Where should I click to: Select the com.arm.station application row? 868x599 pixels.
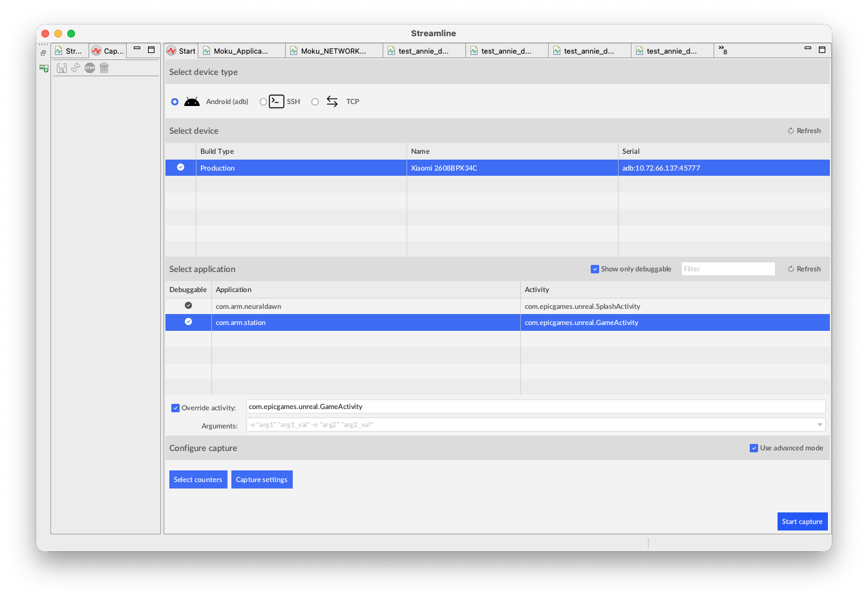click(x=498, y=322)
